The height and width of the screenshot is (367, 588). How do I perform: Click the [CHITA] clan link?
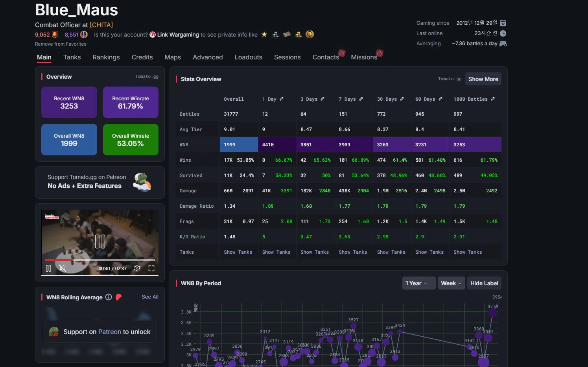[101, 25]
